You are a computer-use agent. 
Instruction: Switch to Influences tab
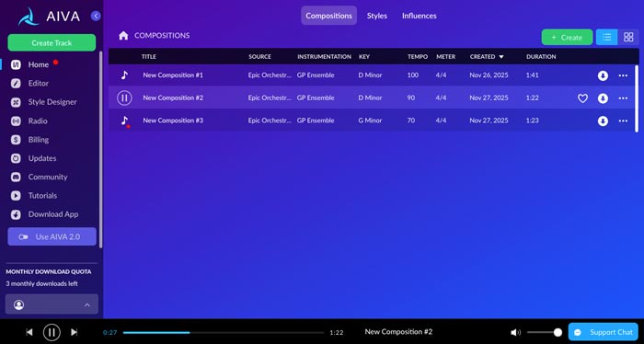419,16
